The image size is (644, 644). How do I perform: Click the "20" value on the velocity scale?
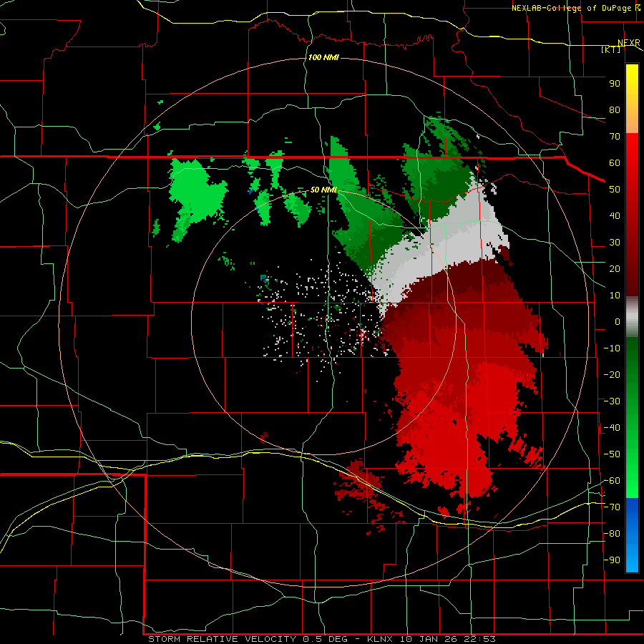coord(615,269)
